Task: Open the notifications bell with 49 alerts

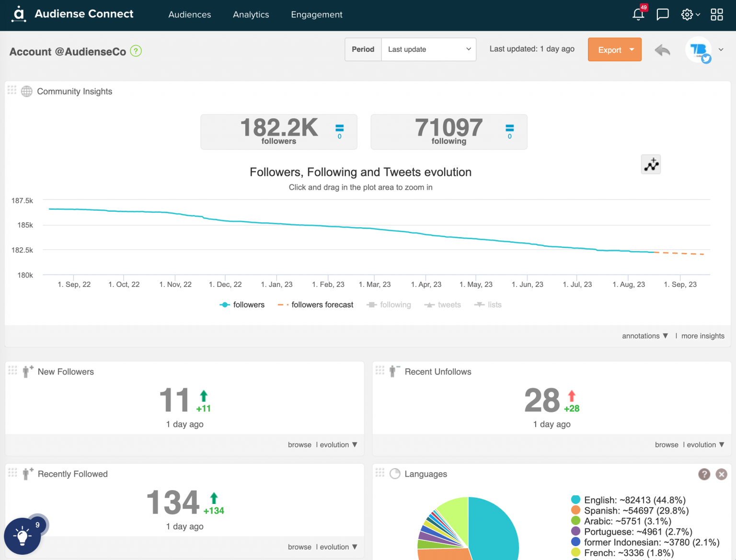Action: 638,14
